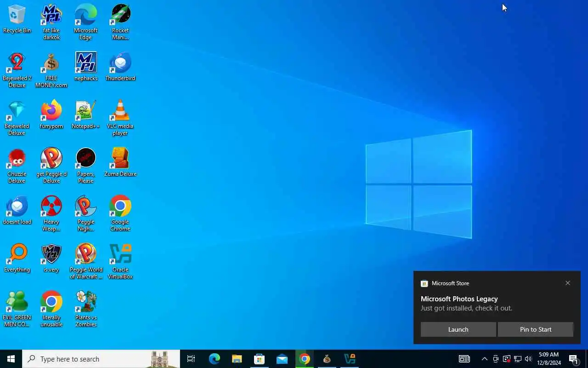The image size is (588, 368).
Task: Click the tray icon with the red dot
Action: tap(507, 359)
